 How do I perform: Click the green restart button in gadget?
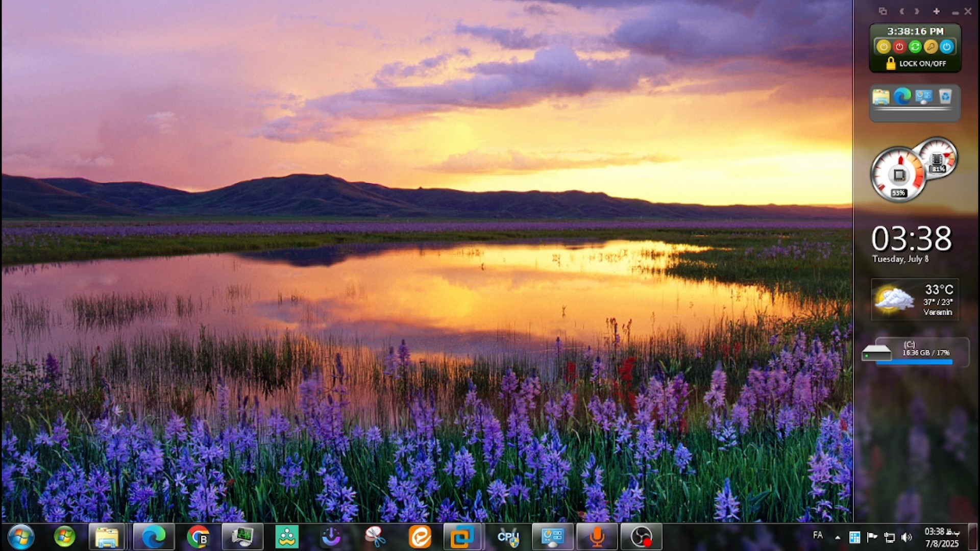pyautogui.click(x=915, y=47)
